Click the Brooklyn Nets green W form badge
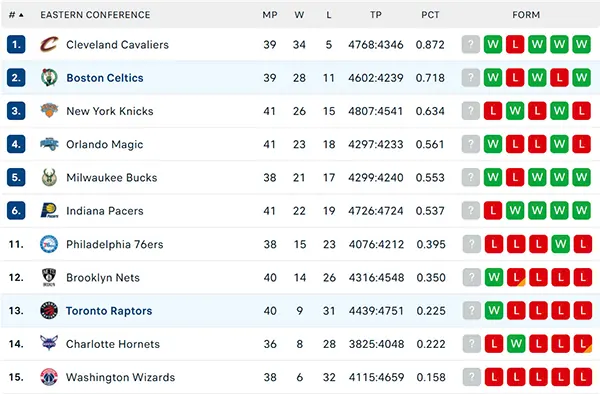The image size is (600, 394). (x=494, y=277)
